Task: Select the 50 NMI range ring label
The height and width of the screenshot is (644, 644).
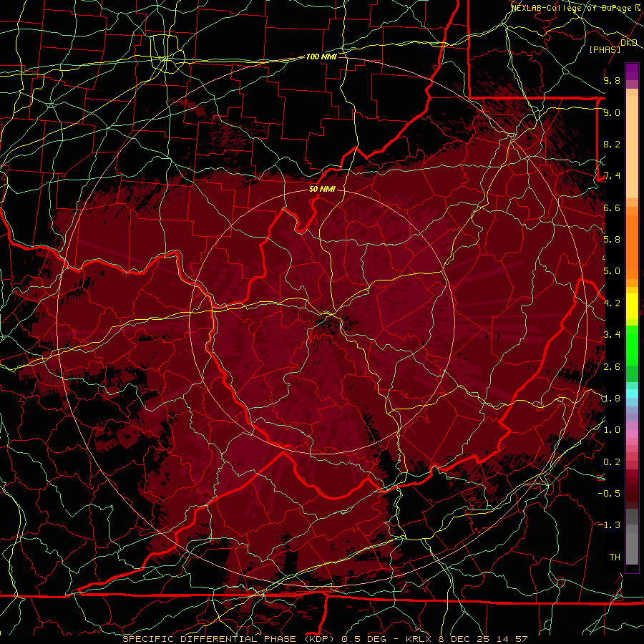Action: [x=322, y=189]
